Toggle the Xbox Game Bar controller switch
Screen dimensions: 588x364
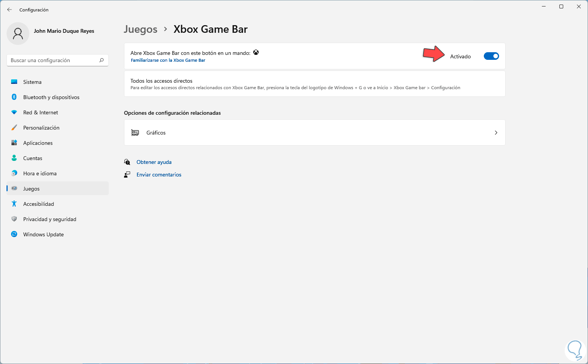pos(491,56)
